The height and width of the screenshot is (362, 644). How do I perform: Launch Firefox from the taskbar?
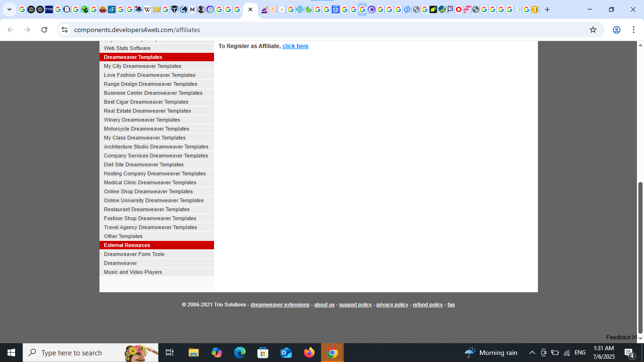(309, 353)
